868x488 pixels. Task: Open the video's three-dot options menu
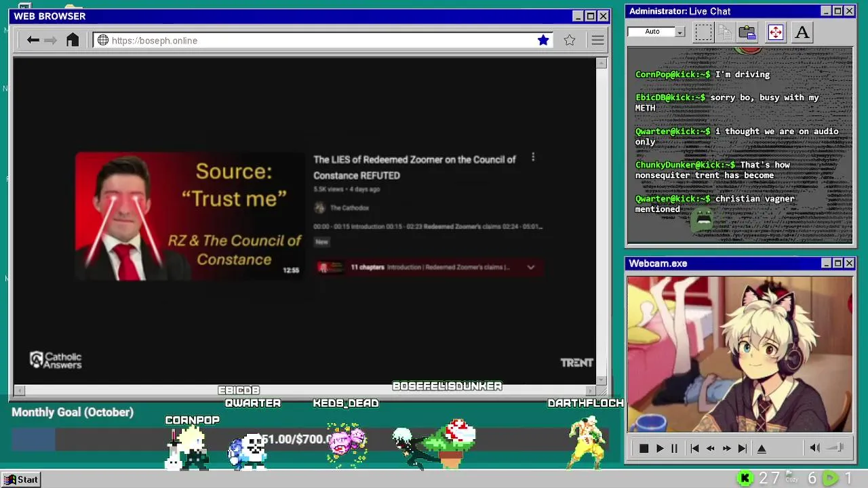point(533,157)
